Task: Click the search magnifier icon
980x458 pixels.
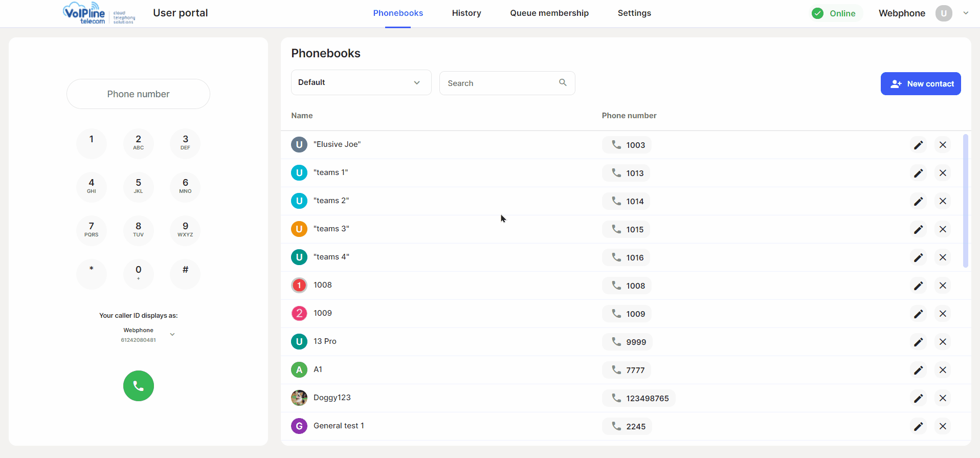Action: (563, 82)
